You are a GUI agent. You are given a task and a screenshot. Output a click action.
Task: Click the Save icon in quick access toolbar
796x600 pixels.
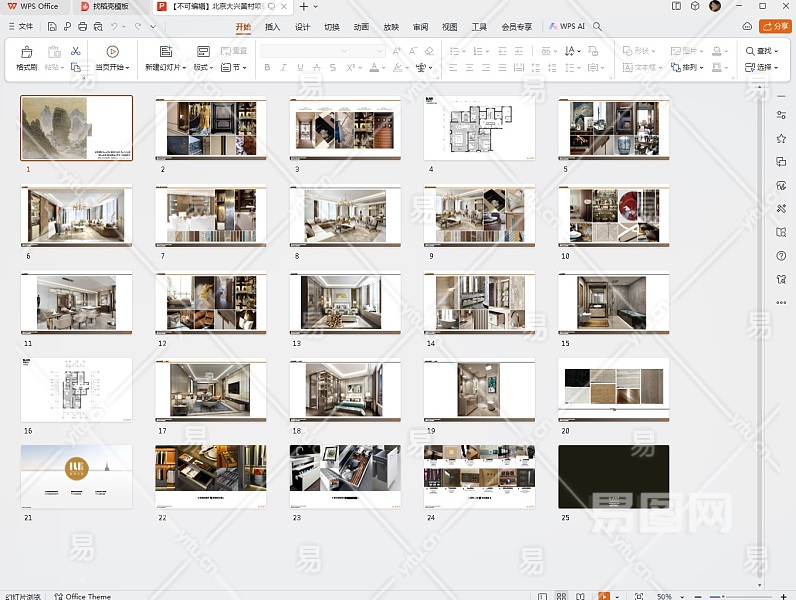pyautogui.click(x=52, y=26)
